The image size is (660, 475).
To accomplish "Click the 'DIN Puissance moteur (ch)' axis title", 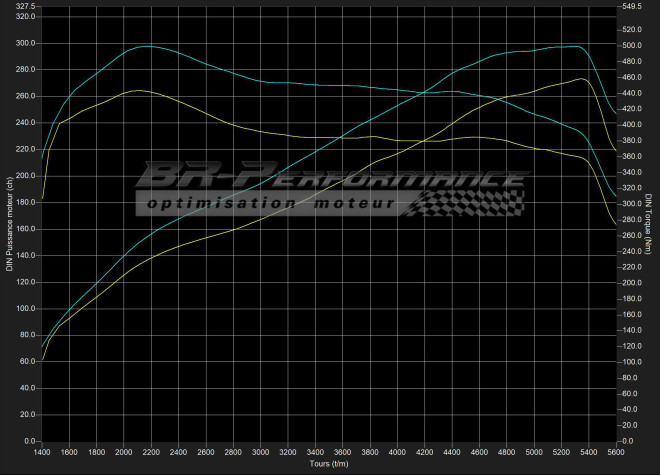I will click(x=9, y=224).
